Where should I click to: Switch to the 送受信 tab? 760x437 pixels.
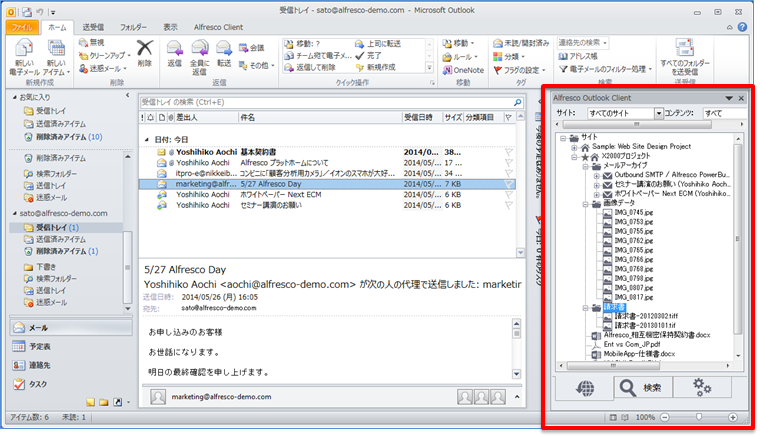coord(93,27)
